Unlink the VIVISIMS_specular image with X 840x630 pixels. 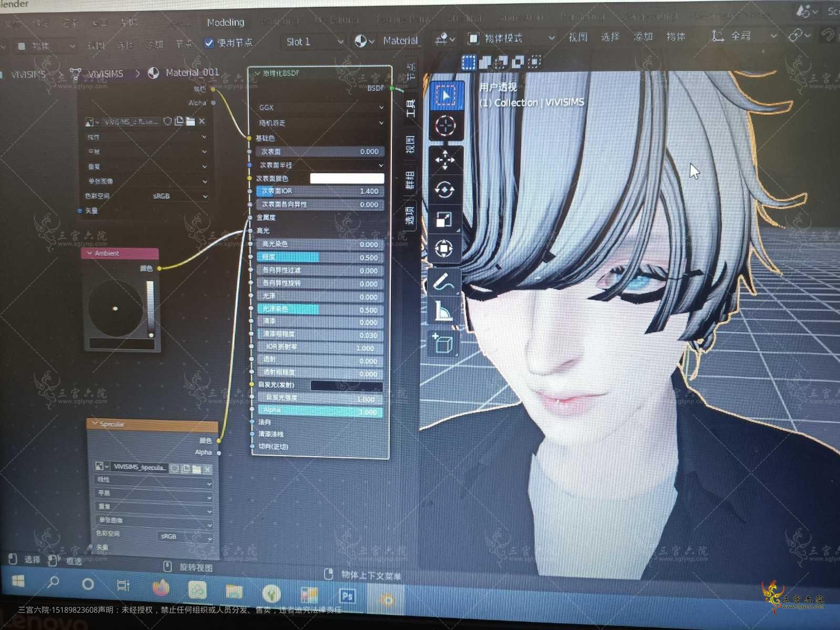tap(208, 469)
